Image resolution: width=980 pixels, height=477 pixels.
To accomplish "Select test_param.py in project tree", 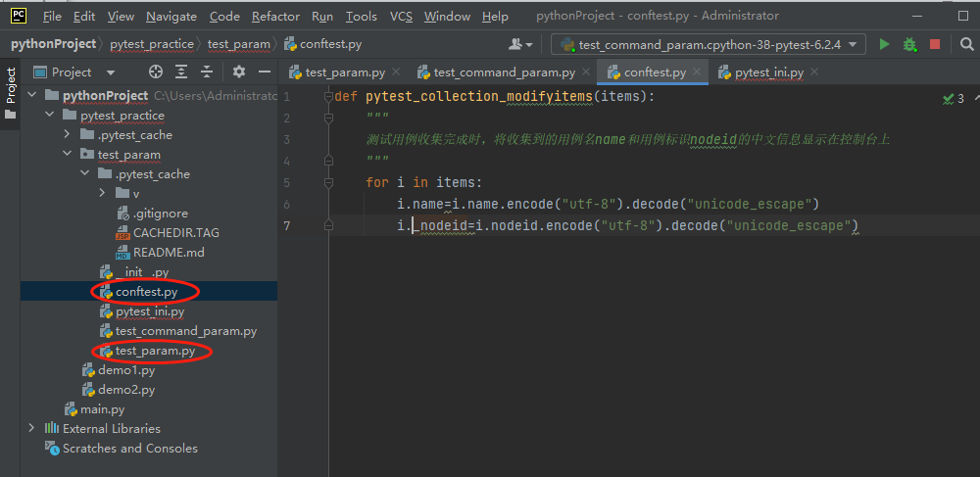I will click(x=155, y=352).
